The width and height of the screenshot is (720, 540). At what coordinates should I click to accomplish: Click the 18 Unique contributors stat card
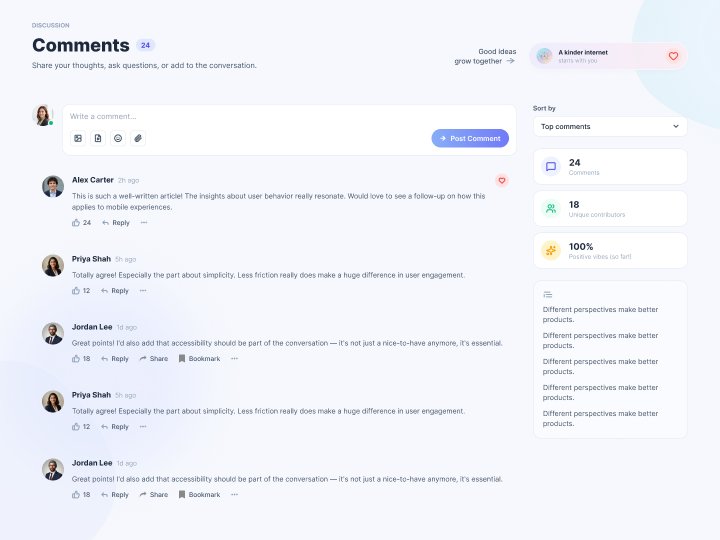tap(610, 208)
